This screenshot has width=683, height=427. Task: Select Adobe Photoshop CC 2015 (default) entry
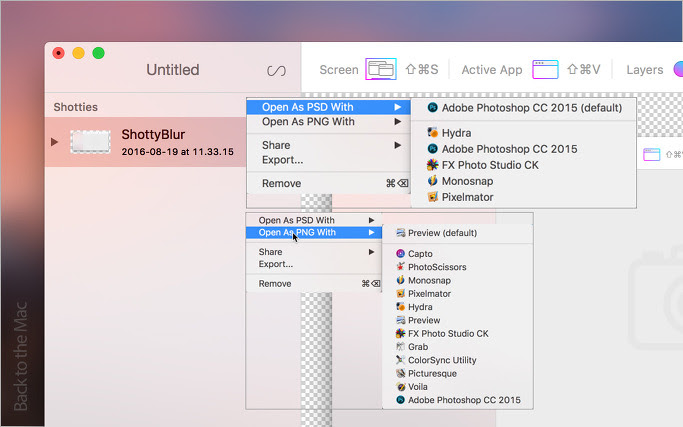pos(524,108)
